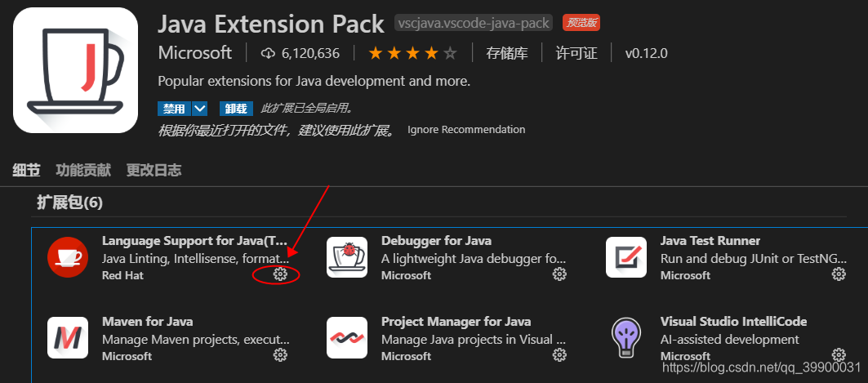Open the 存储库 repository link
The height and width of the screenshot is (383, 868).
click(506, 53)
